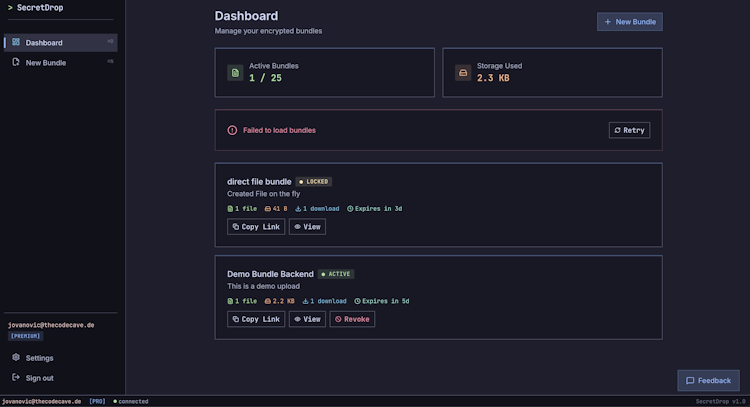Revoke the Demo Bundle Backend bundle
Image resolution: width=750 pixels, height=407 pixels.
[352, 319]
